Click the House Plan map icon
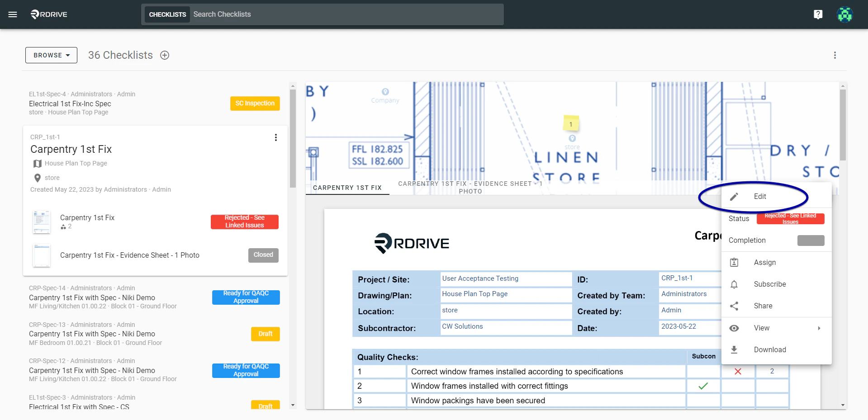The height and width of the screenshot is (420, 868). 38,163
